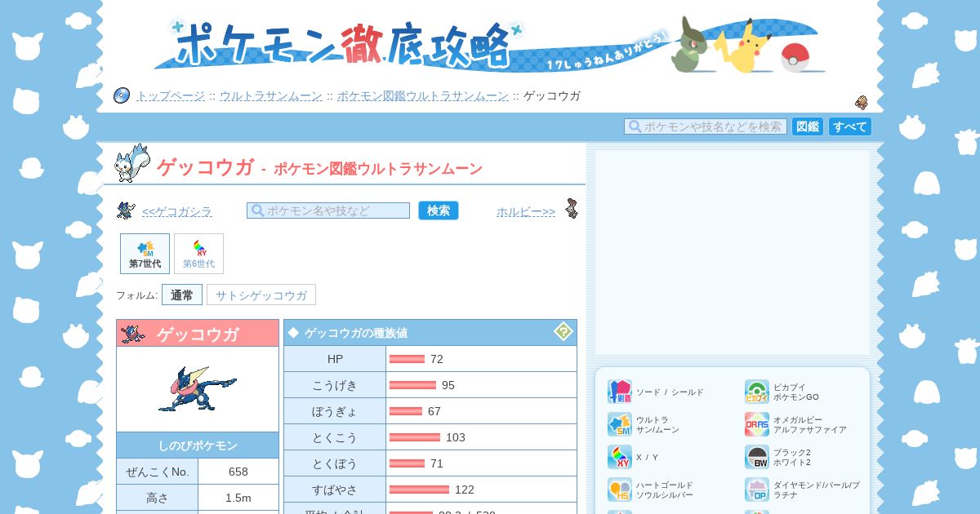
Task: Click the ぜんこくNo. label cell
Action: click(158, 472)
